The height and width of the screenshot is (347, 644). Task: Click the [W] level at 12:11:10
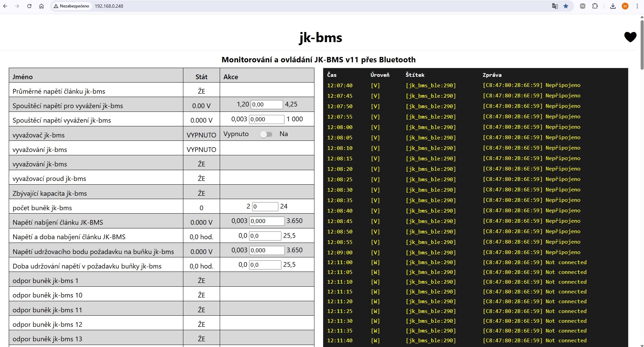click(375, 282)
